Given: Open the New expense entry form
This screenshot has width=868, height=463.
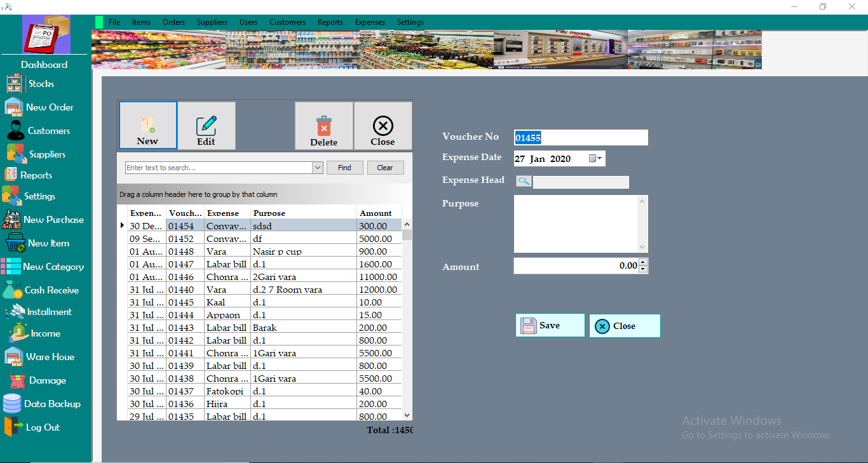Looking at the screenshot, I should pyautogui.click(x=147, y=125).
